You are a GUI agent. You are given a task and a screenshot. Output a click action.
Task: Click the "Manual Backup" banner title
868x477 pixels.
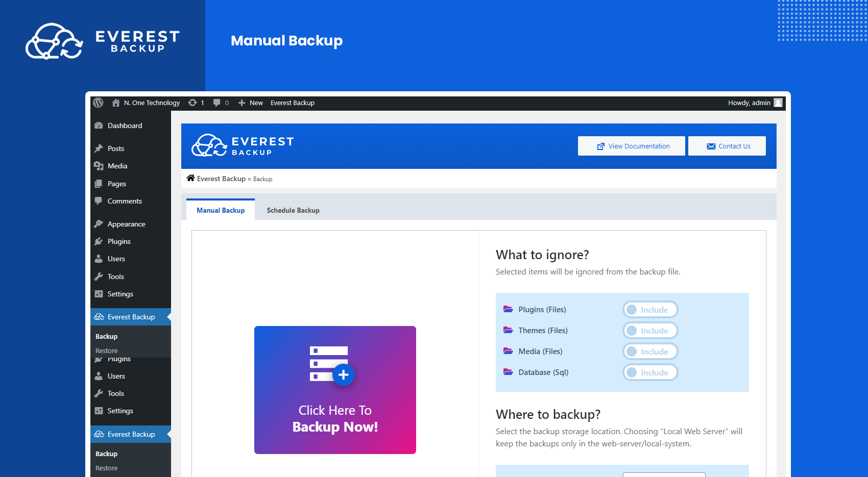pyautogui.click(x=286, y=41)
